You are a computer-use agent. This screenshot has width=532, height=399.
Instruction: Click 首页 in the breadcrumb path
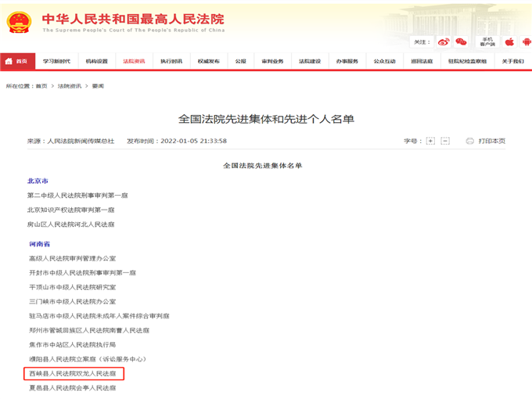pos(41,86)
